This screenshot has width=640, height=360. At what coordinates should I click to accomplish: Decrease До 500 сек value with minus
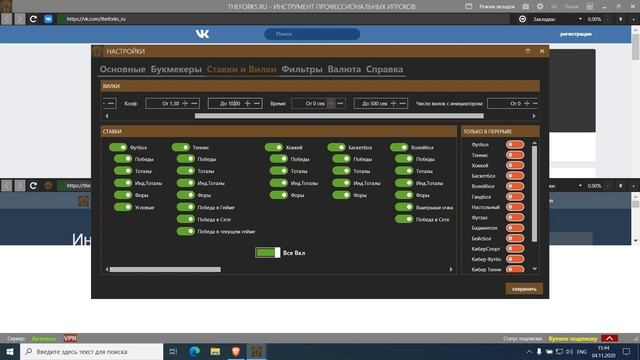pos(402,104)
